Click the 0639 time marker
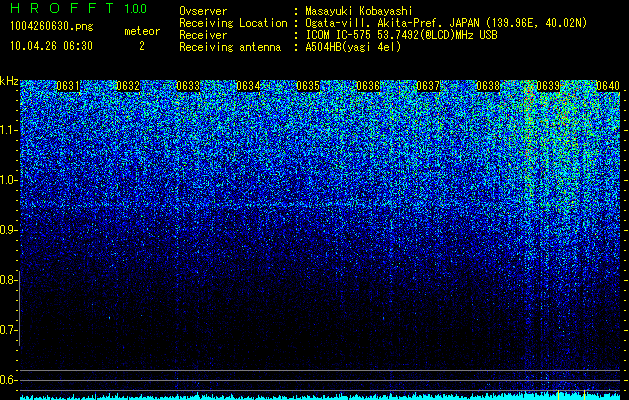Image resolution: width=629 pixels, height=400 pixels. tap(548, 86)
